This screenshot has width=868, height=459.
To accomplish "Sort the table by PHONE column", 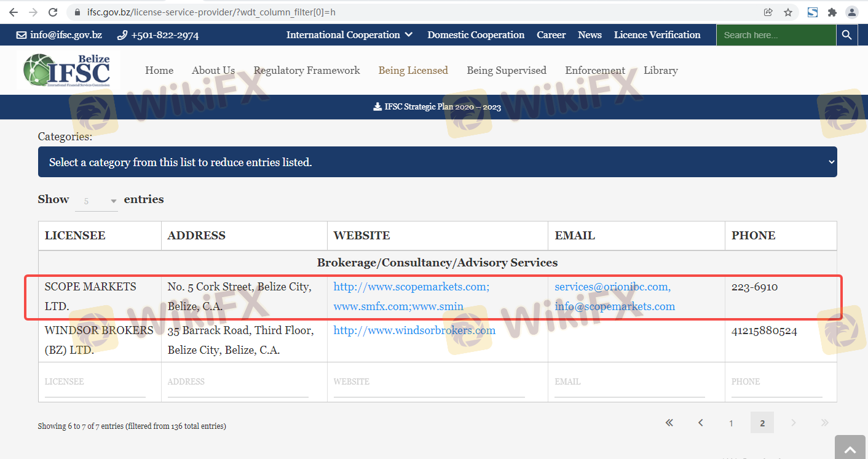I will point(781,236).
